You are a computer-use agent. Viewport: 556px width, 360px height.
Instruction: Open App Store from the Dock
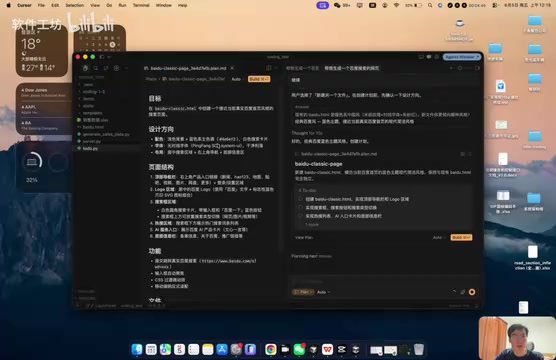point(222,350)
